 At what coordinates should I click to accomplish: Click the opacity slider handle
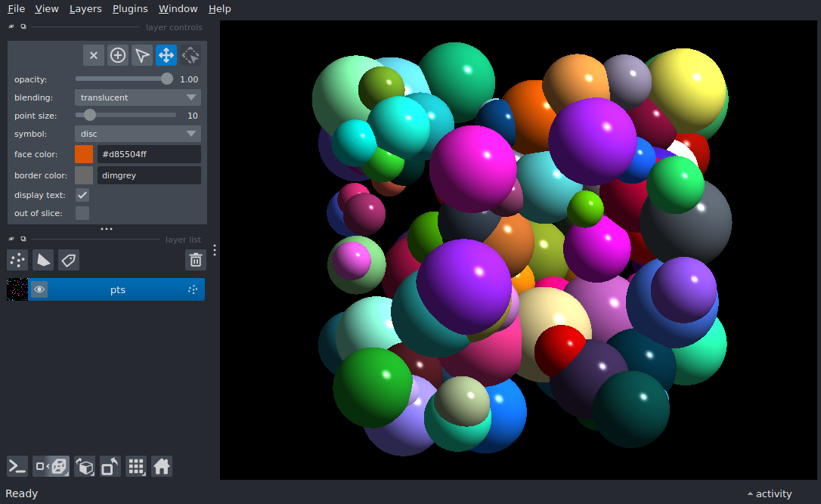click(166, 79)
